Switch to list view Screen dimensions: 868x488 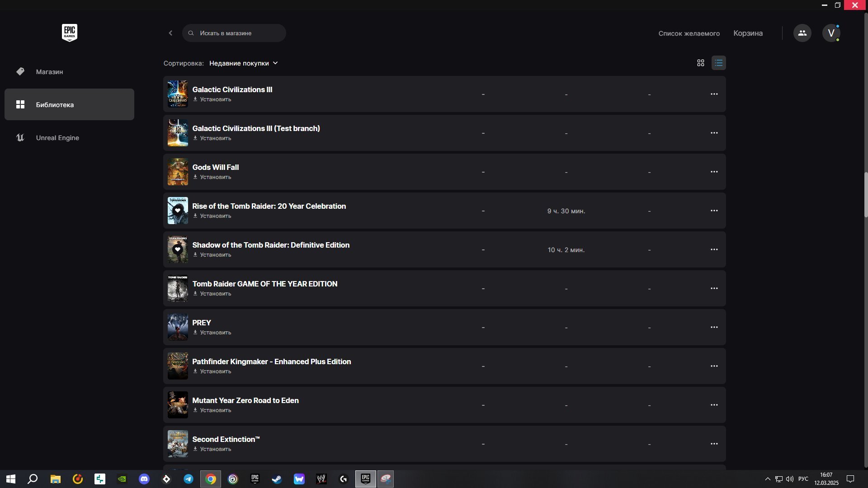tap(718, 63)
